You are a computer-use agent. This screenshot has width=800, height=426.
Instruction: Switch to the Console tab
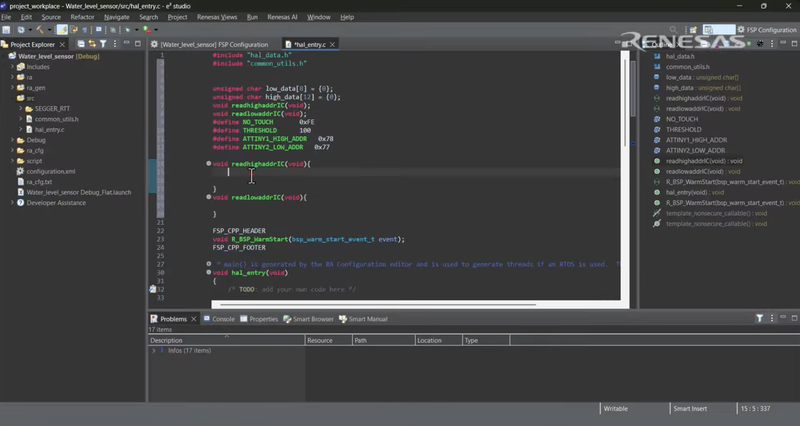(219, 319)
